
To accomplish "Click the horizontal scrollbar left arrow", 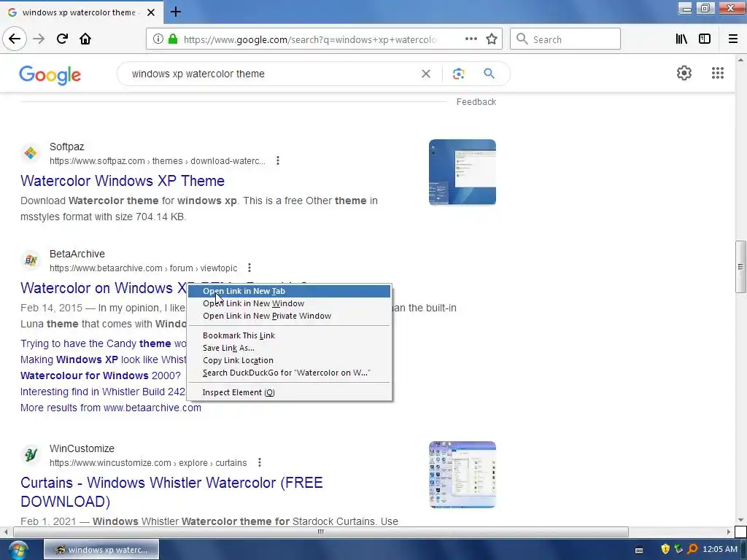I will point(6,532).
